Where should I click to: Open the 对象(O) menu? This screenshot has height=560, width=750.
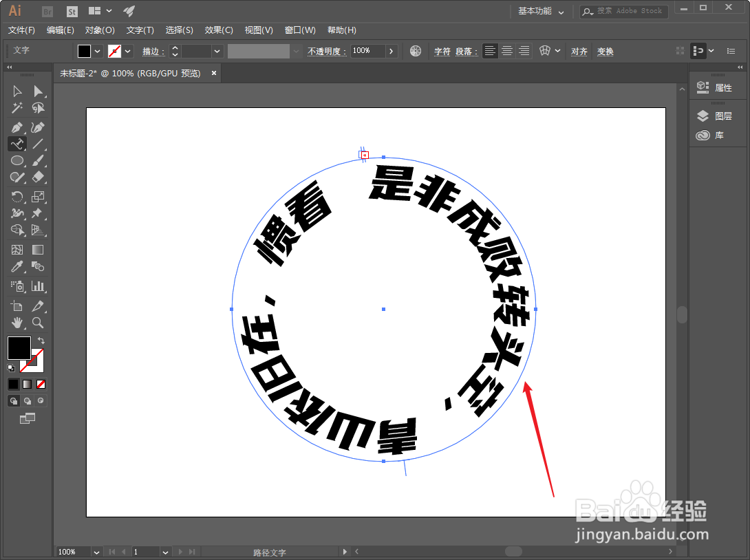(x=100, y=30)
